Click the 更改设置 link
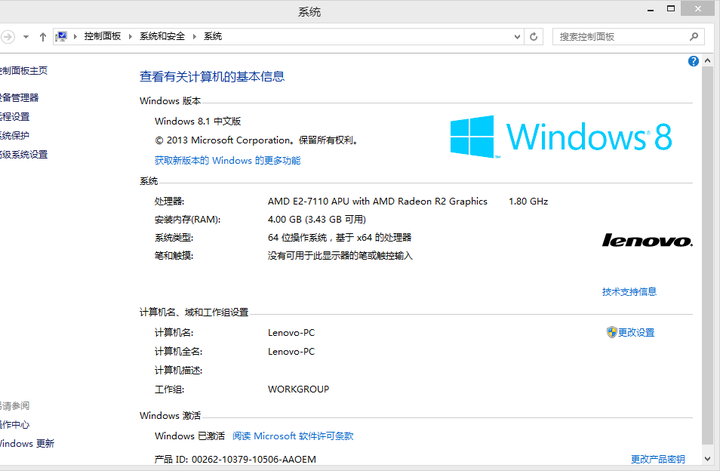 coord(636,332)
